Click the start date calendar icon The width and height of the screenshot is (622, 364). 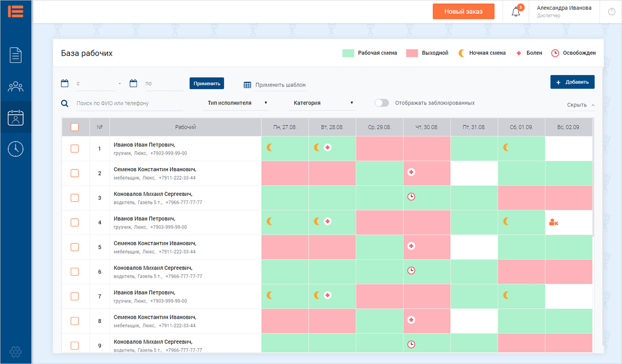click(x=65, y=84)
